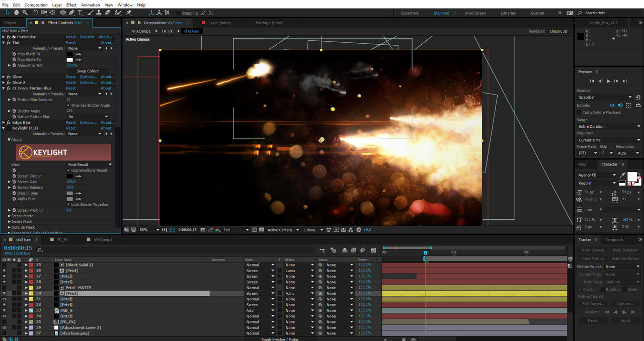Viewport: 644px width, 341px height.
Task: Uncheck Lock Biases Together
Action: tap(68, 205)
